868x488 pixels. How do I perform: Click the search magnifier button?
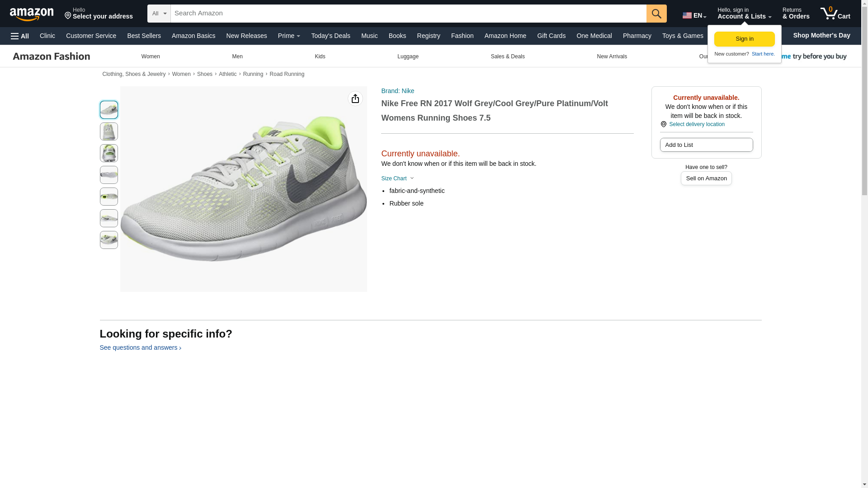coord(656,14)
